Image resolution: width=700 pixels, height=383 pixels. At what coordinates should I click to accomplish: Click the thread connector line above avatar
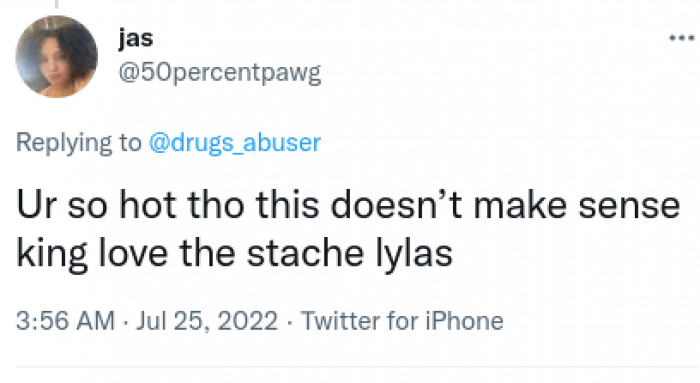point(56,4)
